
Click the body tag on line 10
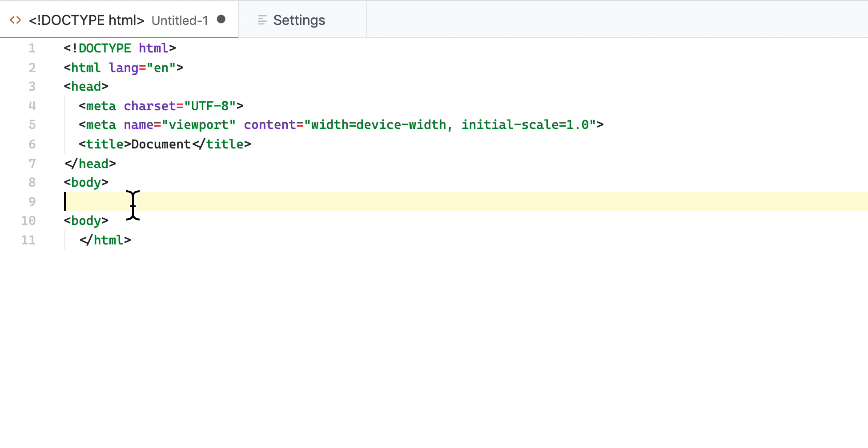point(86,220)
